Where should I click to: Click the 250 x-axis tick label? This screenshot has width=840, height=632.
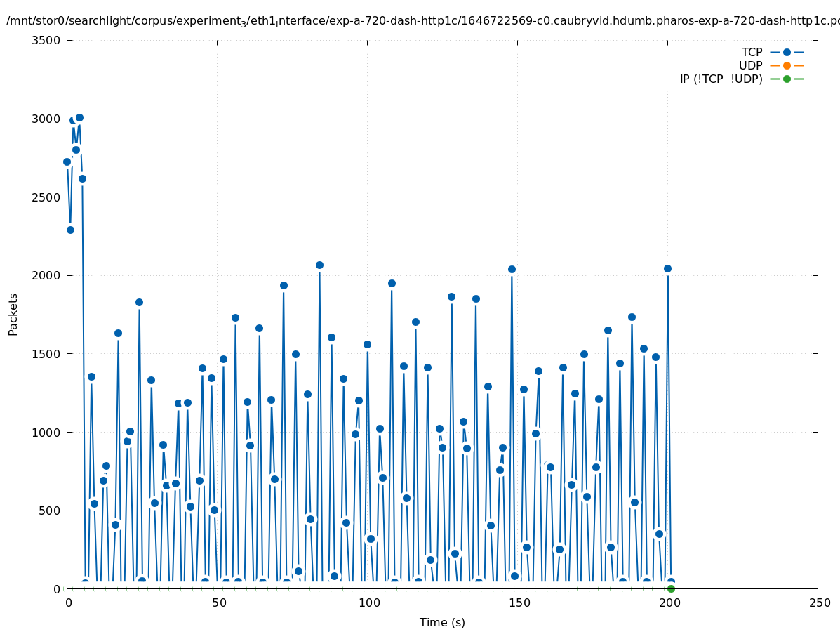(818, 603)
